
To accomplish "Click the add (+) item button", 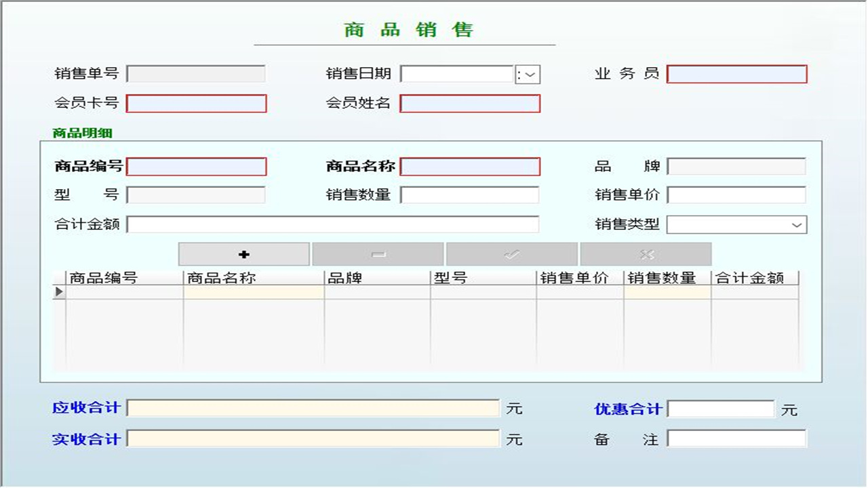I will [242, 253].
